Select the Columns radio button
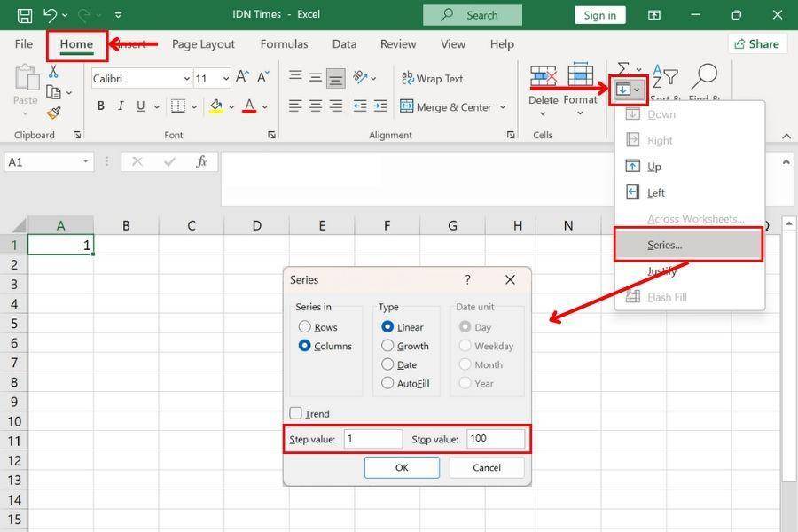This screenshot has width=798, height=532. (304, 346)
